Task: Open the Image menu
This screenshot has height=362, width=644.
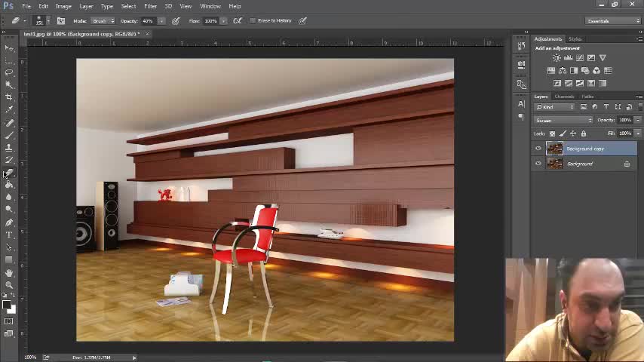Action: pyautogui.click(x=63, y=6)
